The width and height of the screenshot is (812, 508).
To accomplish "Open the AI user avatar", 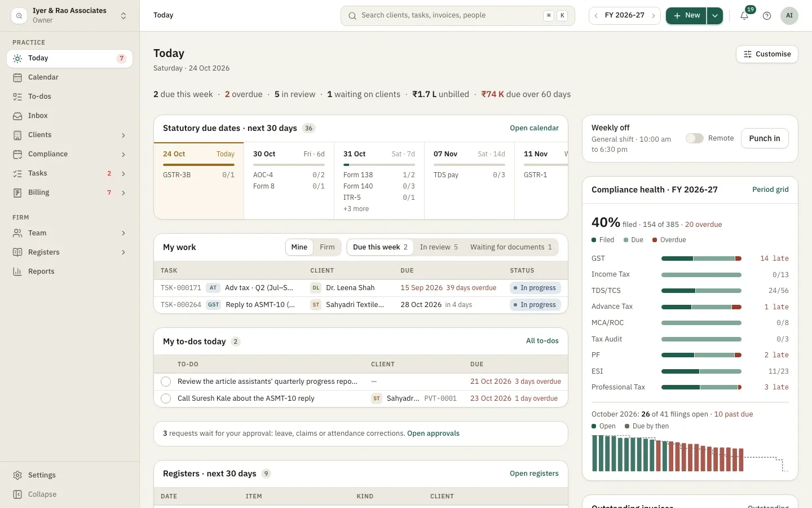I will tap(789, 16).
